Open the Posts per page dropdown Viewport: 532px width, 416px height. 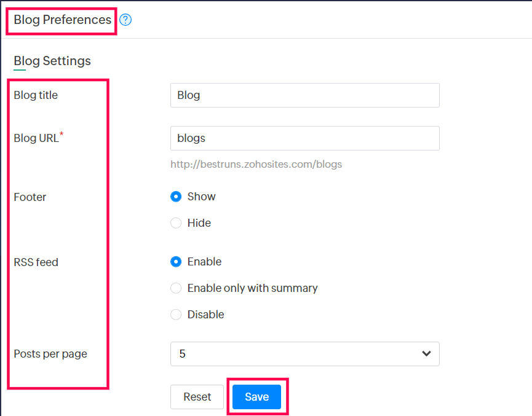coord(304,354)
